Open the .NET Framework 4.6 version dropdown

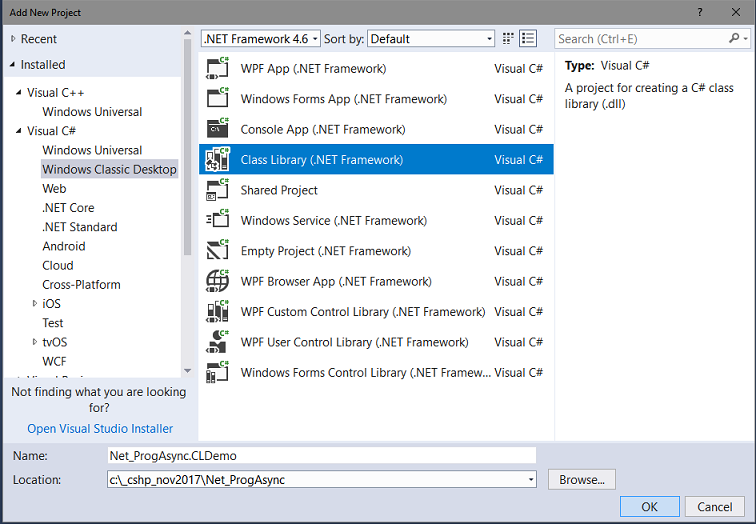(x=260, y=39)
